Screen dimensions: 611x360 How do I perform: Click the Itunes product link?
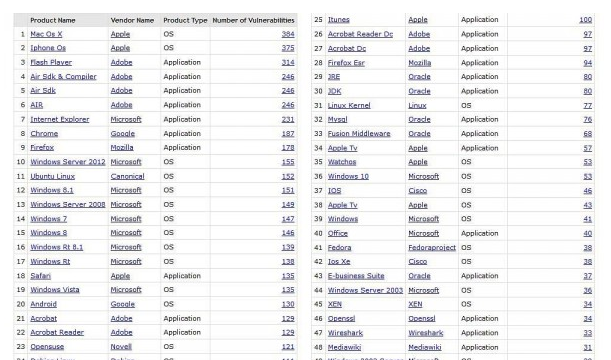click(339, 19)
